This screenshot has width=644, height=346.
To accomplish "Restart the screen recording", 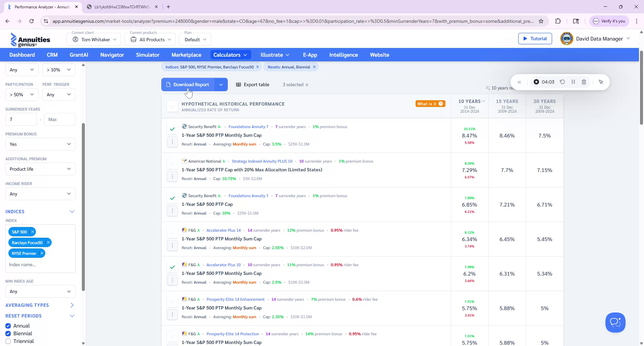I will [x=562, y=82].
